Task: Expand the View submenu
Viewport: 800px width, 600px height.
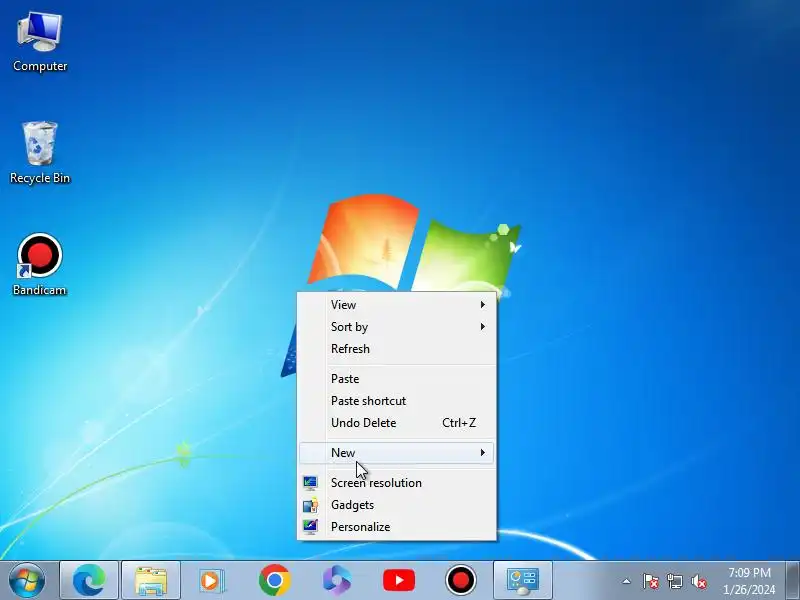Action: [x=396, y=305]
